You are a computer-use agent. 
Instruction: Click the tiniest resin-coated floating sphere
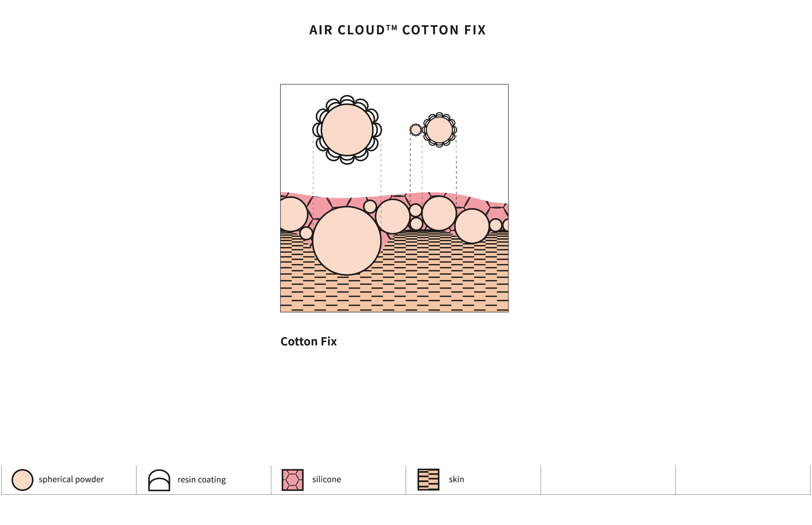416,130
